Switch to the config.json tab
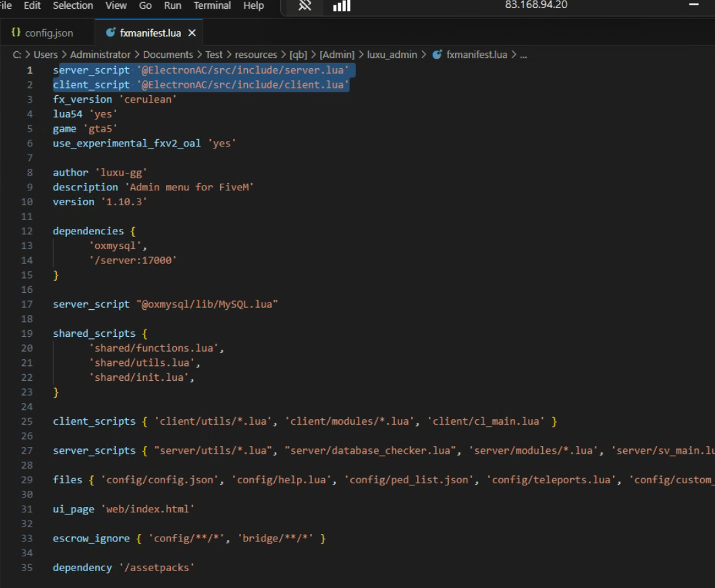The image size is (715, 588). click(x=47, y=33)
